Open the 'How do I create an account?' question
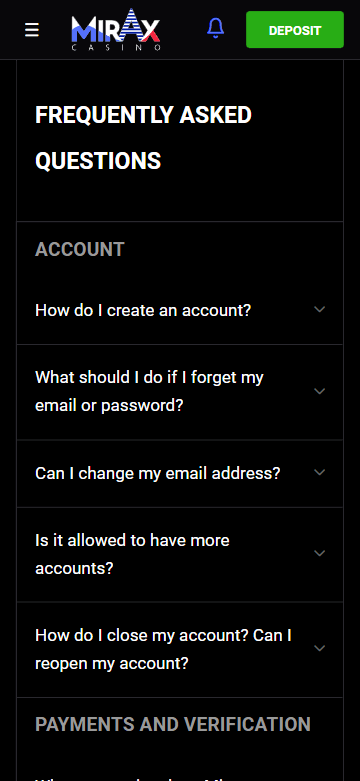 (143, 310)
